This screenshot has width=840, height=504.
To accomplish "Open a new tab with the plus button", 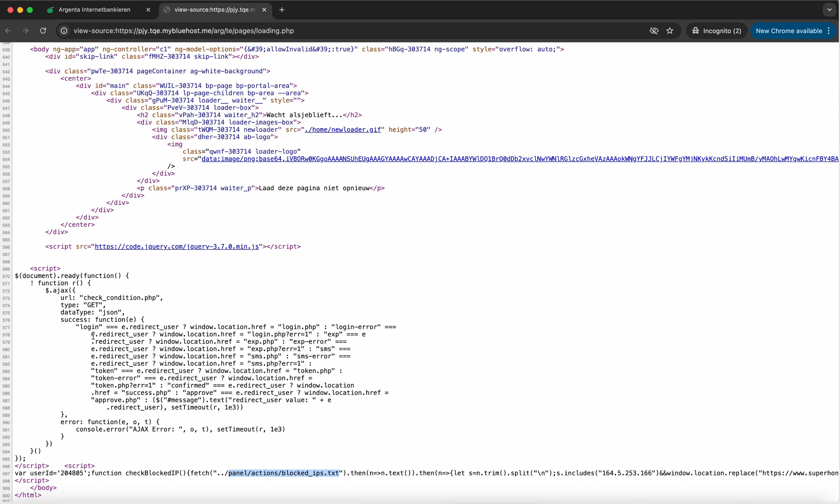I will [x=282, y=10].
